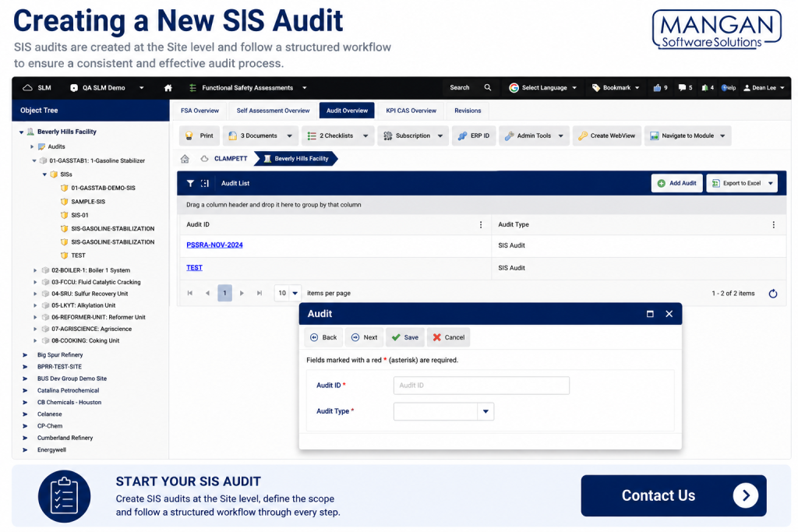Close the Audit dialog
This screenshot has height=532, width=798.
pos(669,314)
